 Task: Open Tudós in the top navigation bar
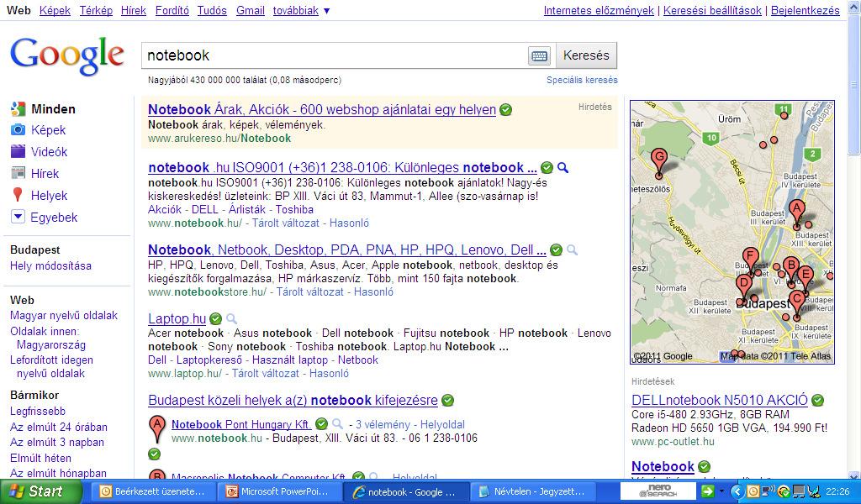click(x=212, y=10)
